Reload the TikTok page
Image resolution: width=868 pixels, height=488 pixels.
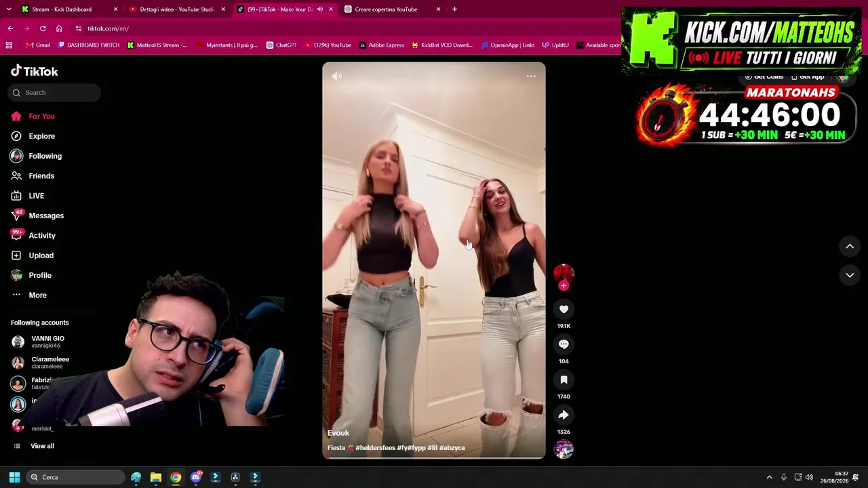[x=43, y=28]
